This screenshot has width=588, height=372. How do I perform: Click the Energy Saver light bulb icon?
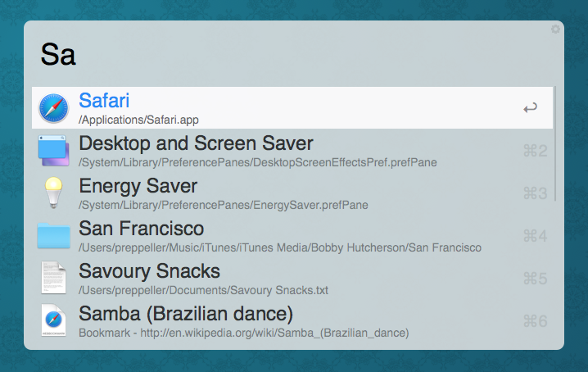(x=53, y=193)
